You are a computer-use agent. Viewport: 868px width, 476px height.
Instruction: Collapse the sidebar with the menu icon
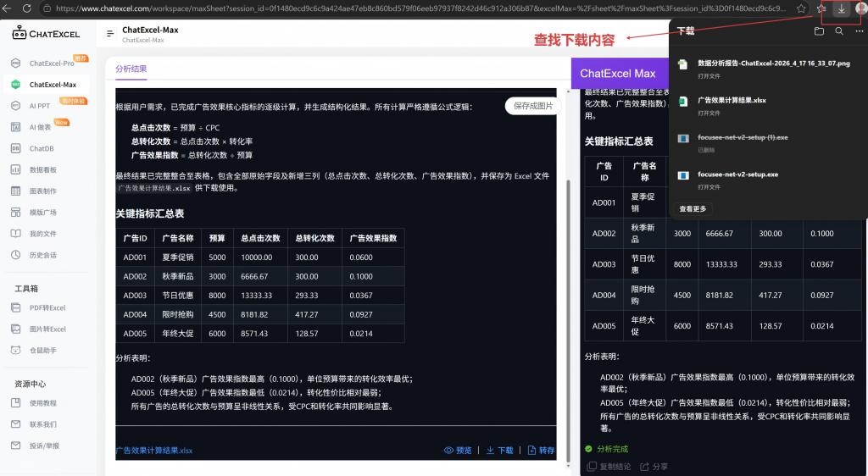pos(110,34)
